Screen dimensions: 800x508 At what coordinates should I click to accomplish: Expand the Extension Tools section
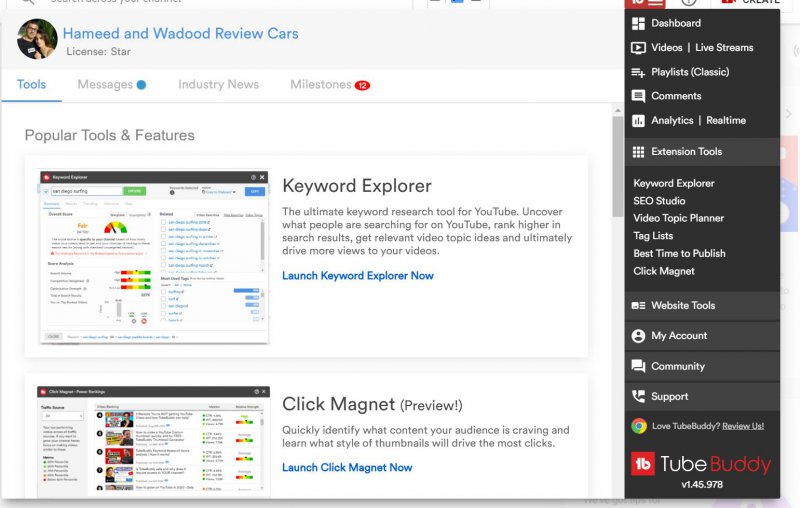pyautogui.click(x=686, y=152)
